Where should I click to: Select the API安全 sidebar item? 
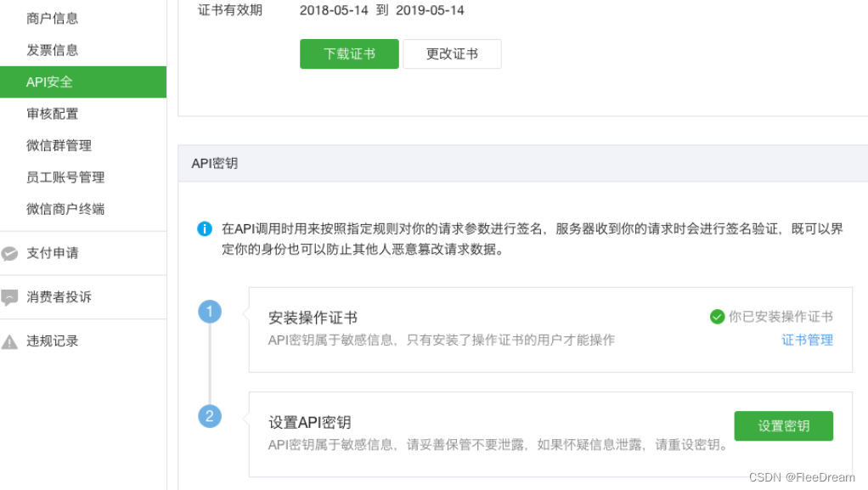click(83, 82)
